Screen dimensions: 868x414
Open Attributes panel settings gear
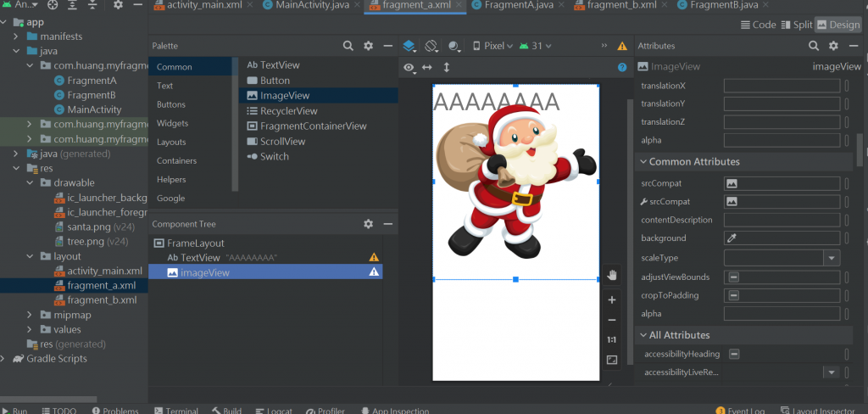(833, 46)
